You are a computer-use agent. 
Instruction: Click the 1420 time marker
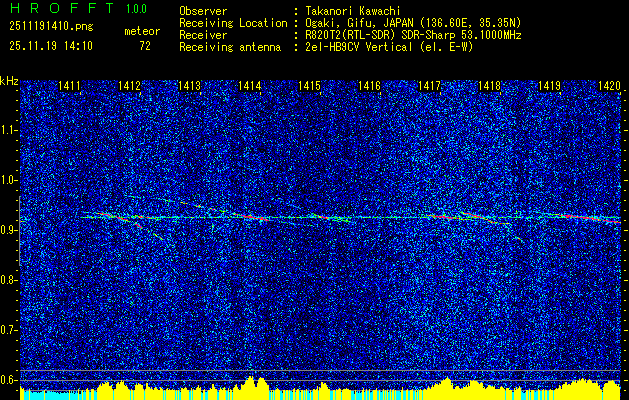coord(609,85)
